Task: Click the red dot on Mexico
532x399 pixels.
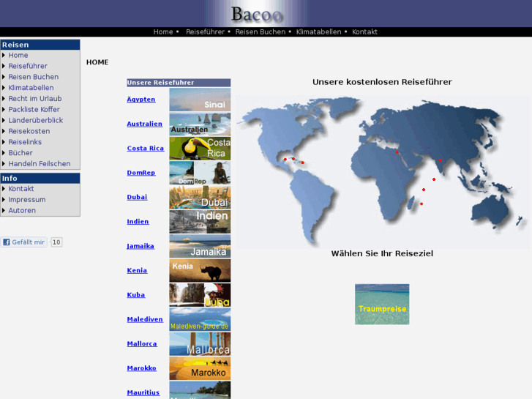Action: click(x=285, y=160)
